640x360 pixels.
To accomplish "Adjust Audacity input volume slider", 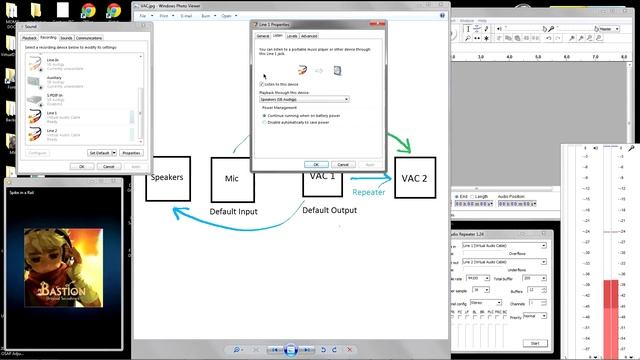I will [577, 29].
